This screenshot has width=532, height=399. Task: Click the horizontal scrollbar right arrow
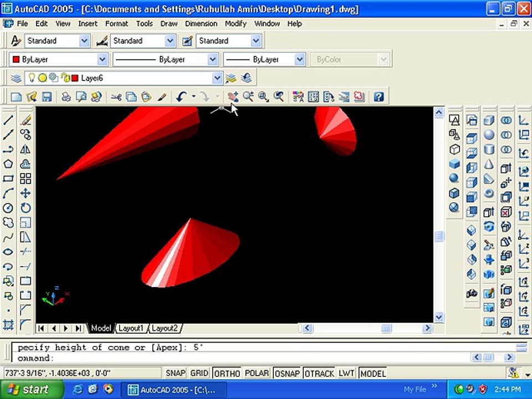427,328
